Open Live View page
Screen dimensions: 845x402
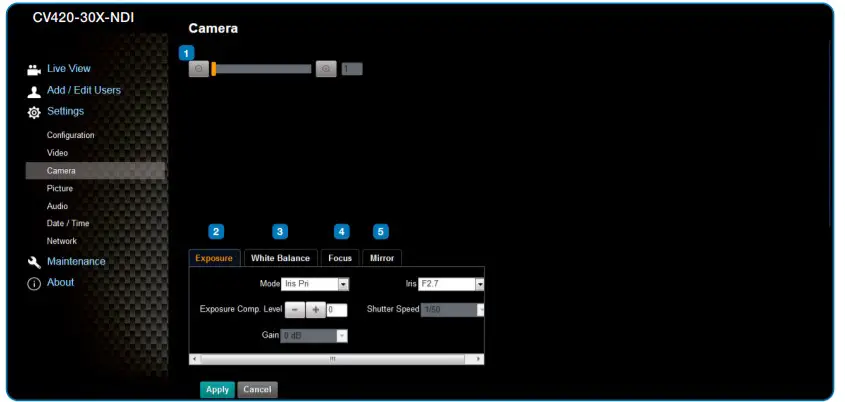tap(68, 68)
